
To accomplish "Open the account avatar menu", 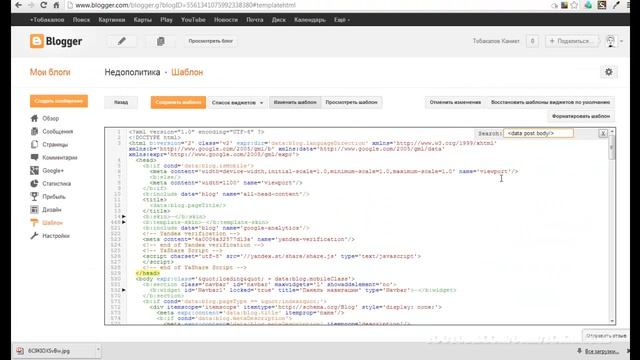I will (x=613, y=41).
